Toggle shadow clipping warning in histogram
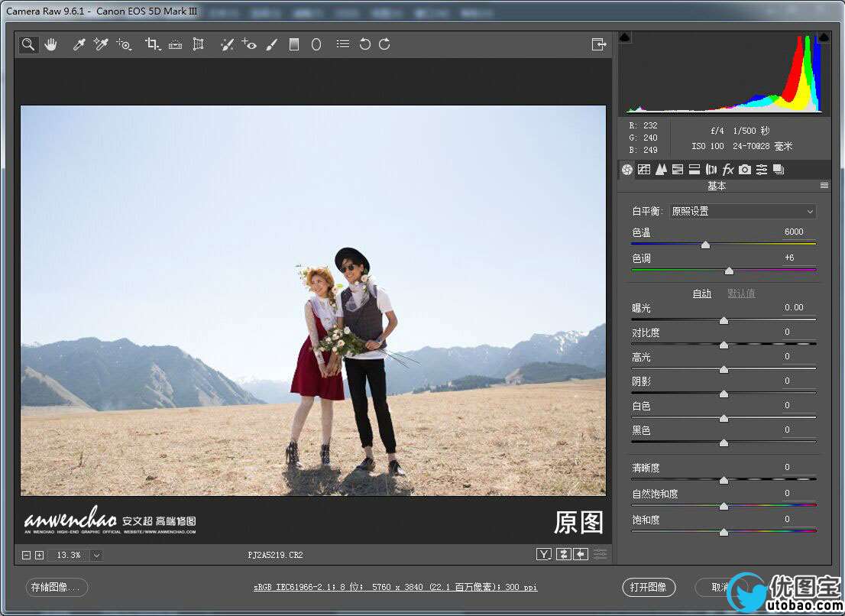The image size is (845, 616). [x=625, y=37]
